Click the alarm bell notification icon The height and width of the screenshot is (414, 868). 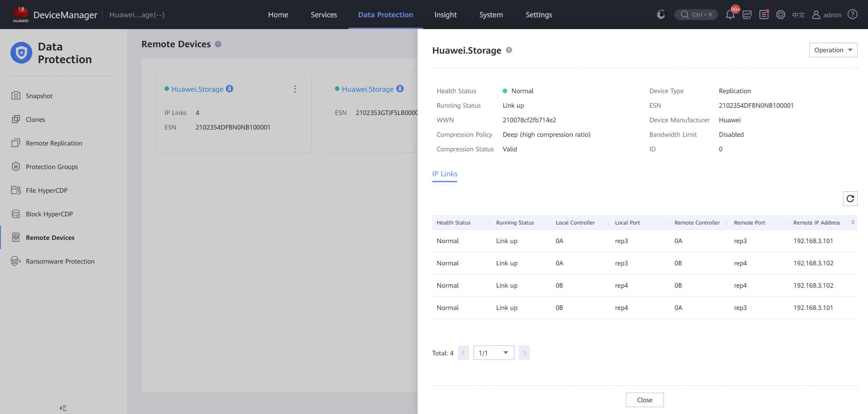730,15
